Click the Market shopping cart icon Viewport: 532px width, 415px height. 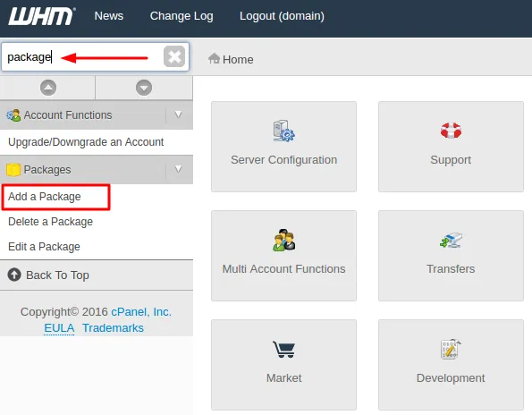pyautogui.click(x=284, y=349)
